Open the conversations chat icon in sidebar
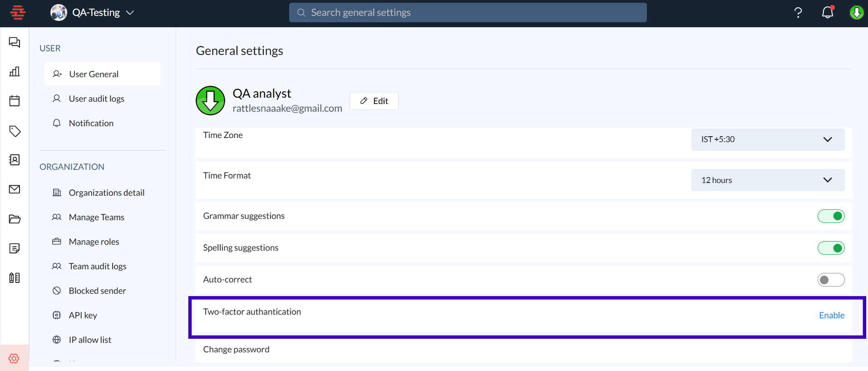 coord(15,42)
